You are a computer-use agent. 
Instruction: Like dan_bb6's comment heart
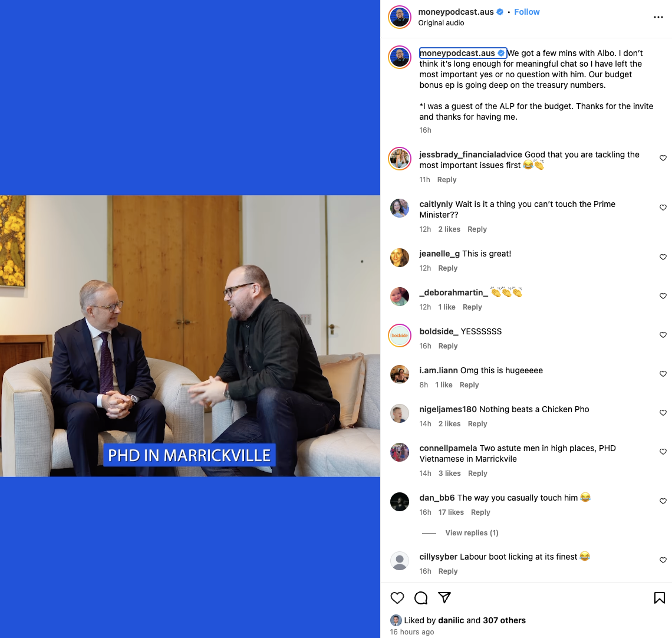pyautogui.click(x=663, y=501)
